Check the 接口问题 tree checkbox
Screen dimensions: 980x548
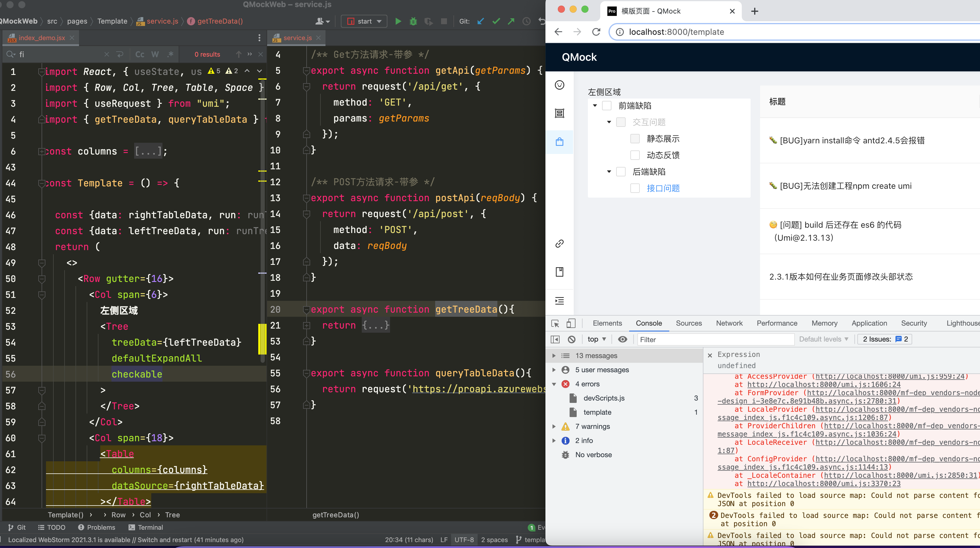point(635,188)
